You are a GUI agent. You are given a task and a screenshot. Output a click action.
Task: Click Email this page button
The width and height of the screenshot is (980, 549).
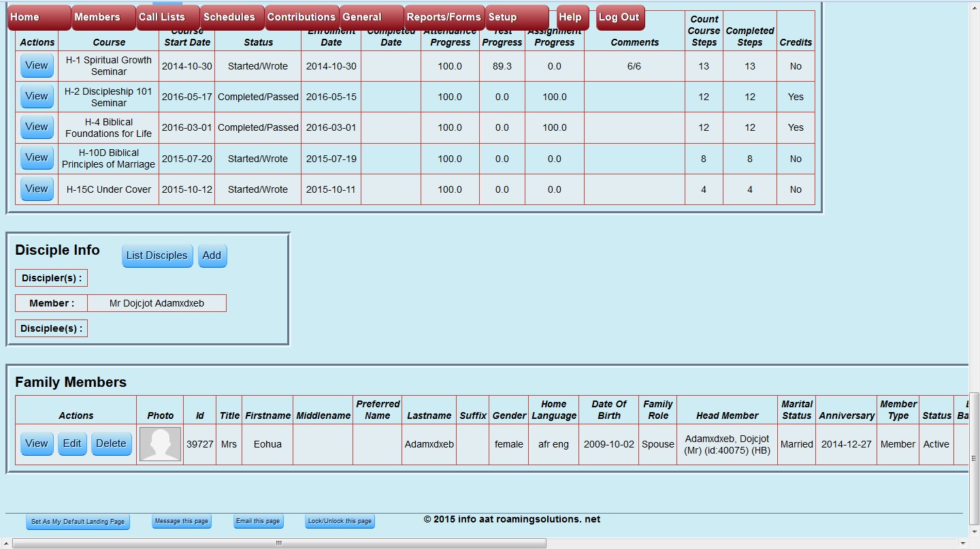click(x=259, y=521)
